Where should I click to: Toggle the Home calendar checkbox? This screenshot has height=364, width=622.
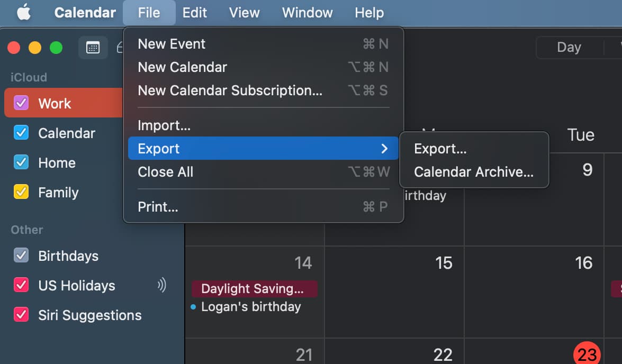(x=21, y=162)
